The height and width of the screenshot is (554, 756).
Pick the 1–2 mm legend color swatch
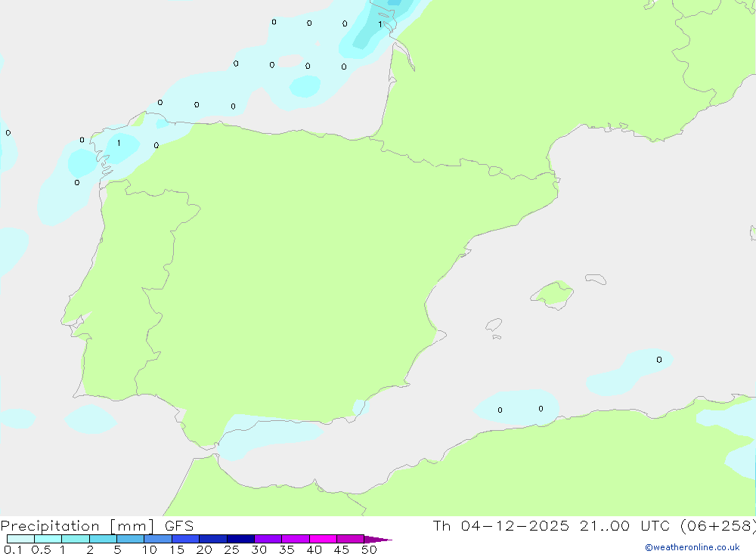(75, 539)
